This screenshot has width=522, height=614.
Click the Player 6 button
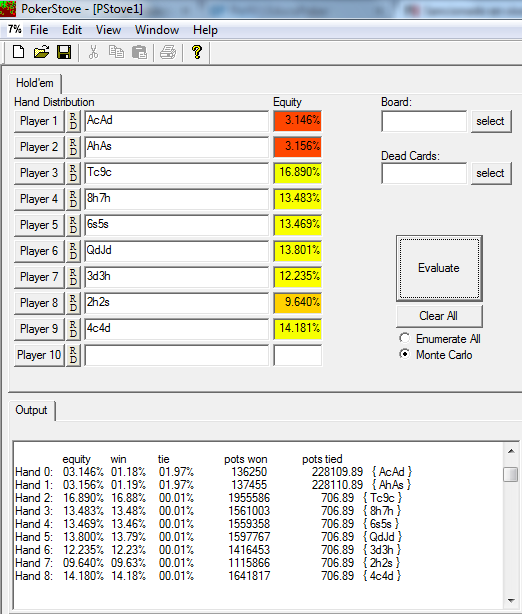click(x=39, y=251)
